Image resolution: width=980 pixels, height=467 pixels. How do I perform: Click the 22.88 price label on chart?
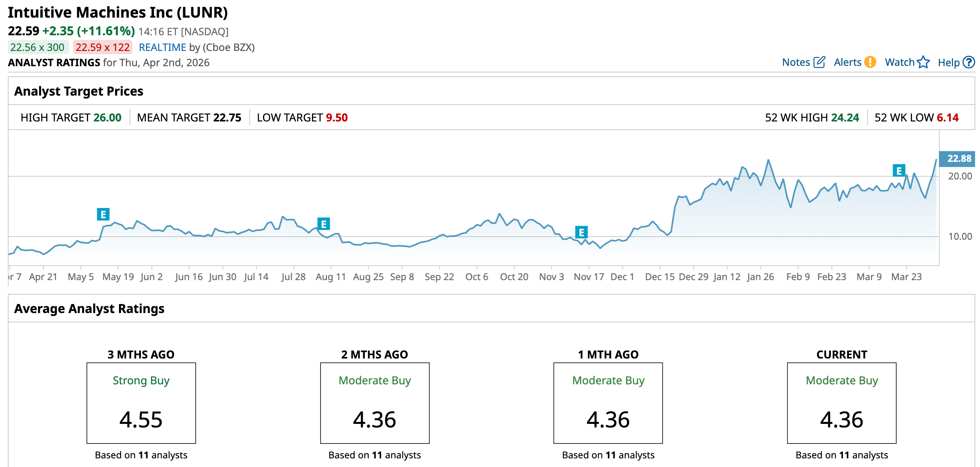pos(958,159)
